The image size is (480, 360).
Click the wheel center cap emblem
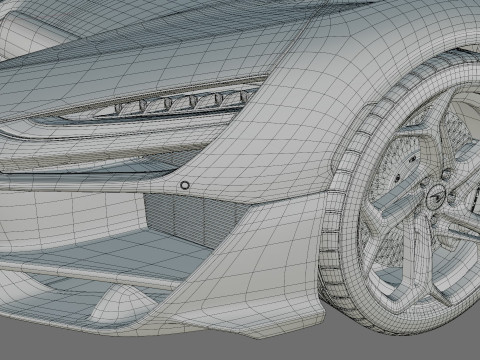coord(437,197)
